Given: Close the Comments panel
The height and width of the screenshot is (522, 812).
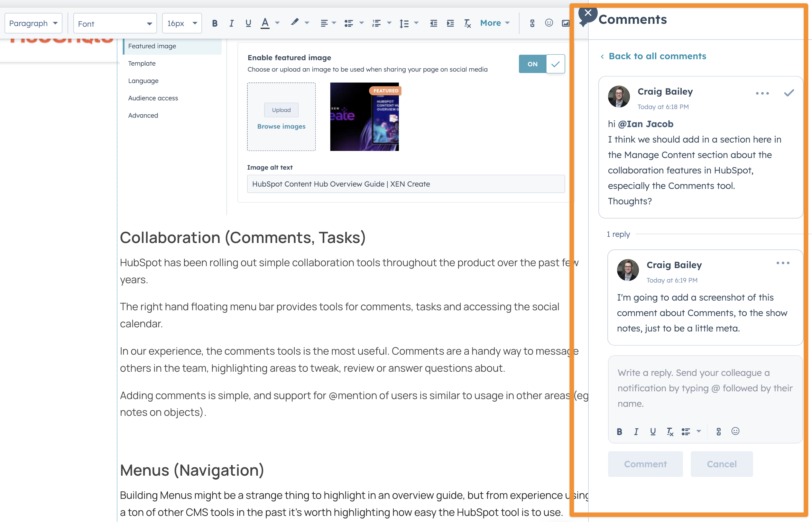Looking at the screenshot, I should click(588, 13).
